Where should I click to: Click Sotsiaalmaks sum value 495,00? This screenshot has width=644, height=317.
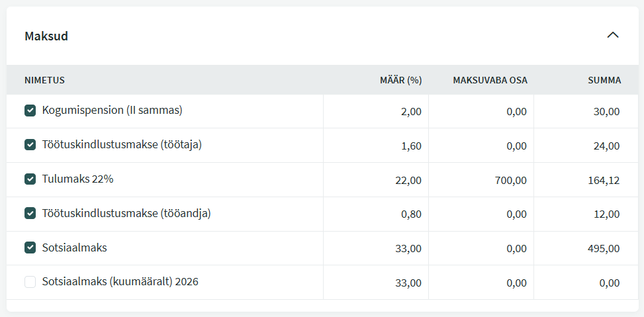tap(604, 249)
